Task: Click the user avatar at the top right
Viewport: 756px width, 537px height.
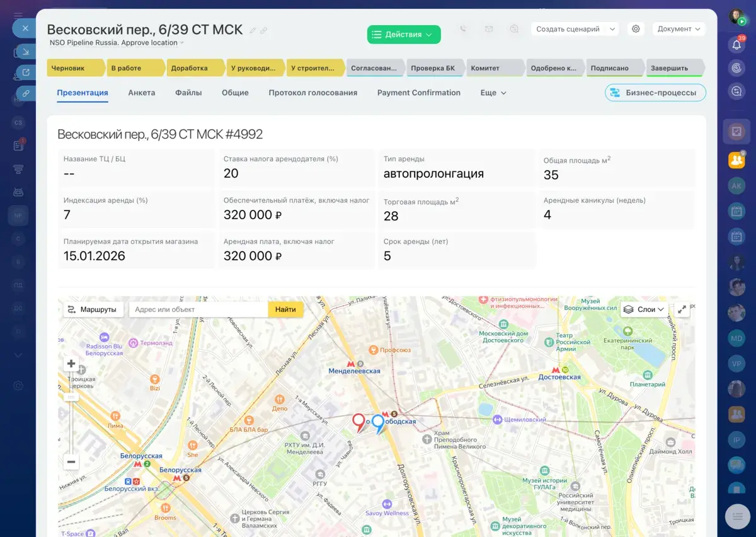Action: [x=736, y=17]
